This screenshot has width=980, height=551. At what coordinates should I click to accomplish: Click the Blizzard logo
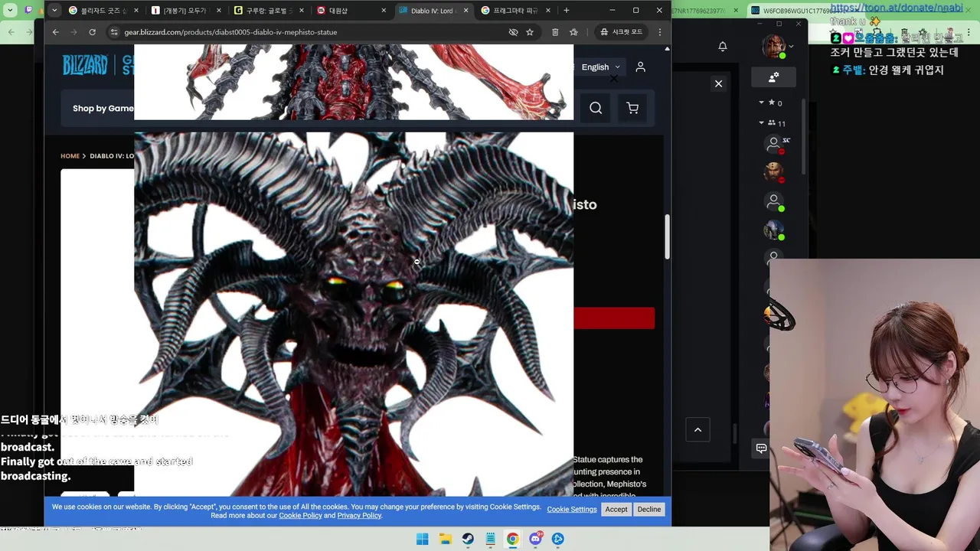click(x=85, y=66)
